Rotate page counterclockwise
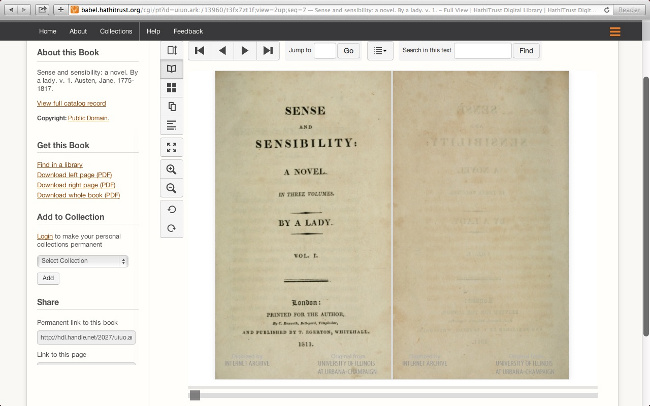 tap(172, 210)
